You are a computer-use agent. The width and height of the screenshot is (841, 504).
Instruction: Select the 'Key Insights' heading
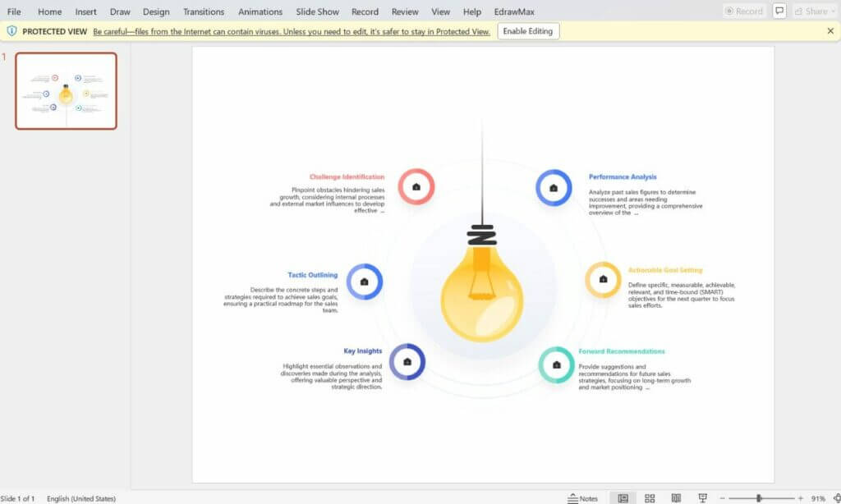coord(362,351)
